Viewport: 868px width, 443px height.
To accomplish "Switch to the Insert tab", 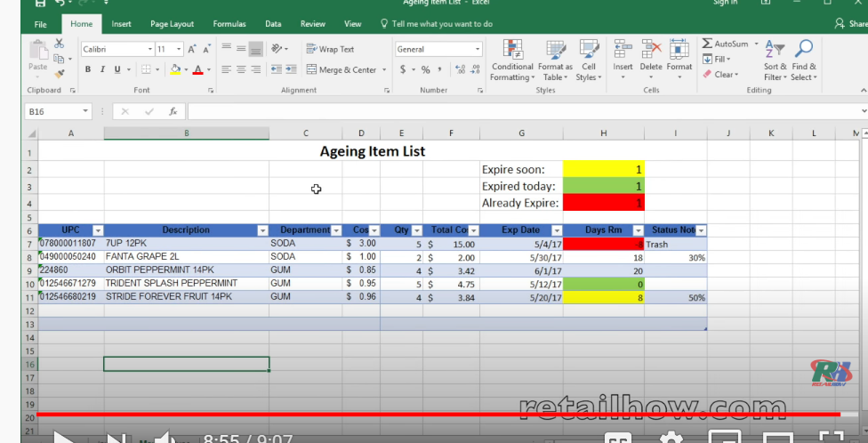I will point(121,24).
